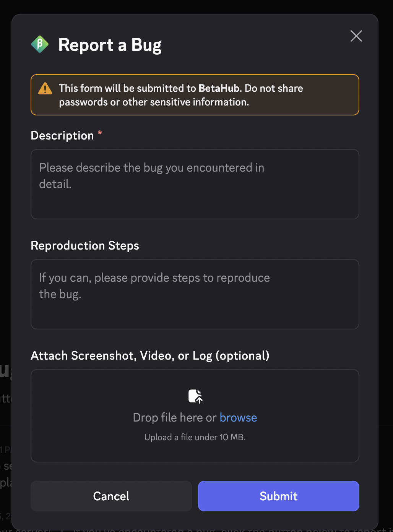
Task: Click the Drop file here or text
Action: click(x=175, y=417)
